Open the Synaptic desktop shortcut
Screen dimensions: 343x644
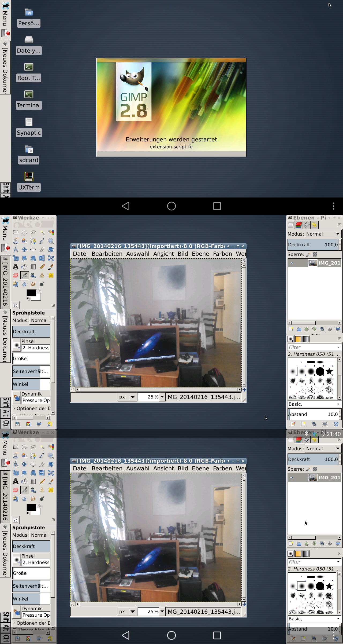click(29, 127)
